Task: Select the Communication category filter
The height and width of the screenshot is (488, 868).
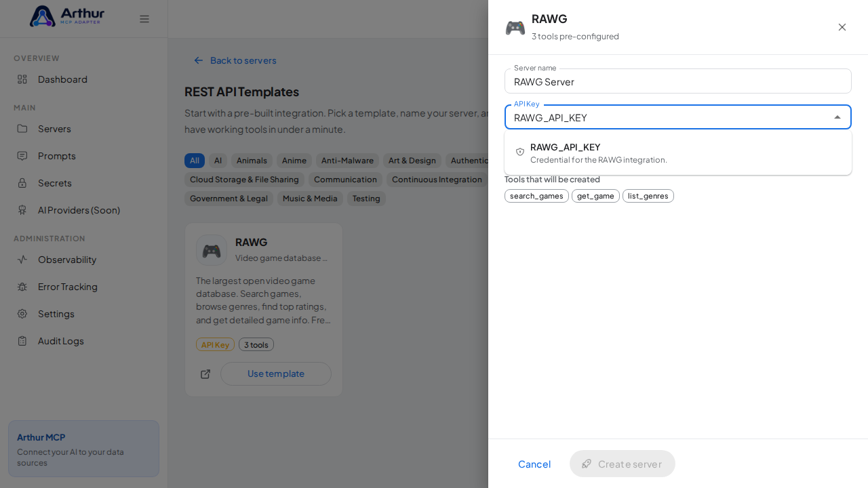Action: pos(345,180)
